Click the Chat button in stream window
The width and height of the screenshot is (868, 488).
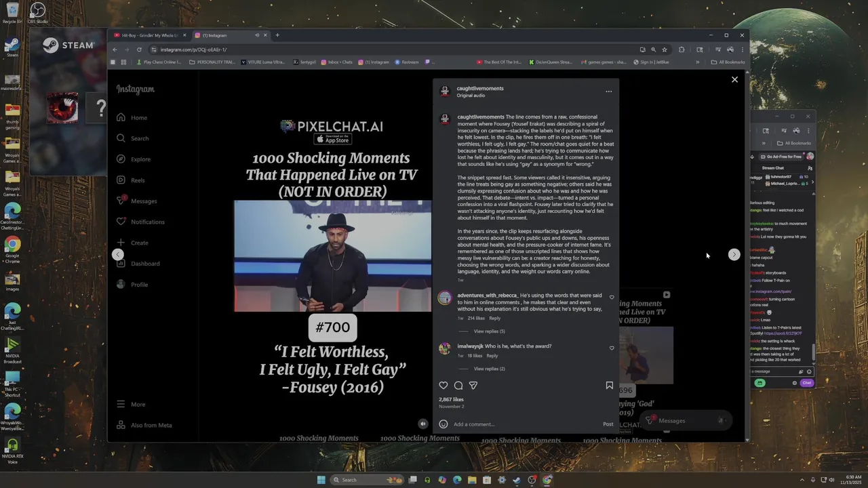[x=806, y=383]
